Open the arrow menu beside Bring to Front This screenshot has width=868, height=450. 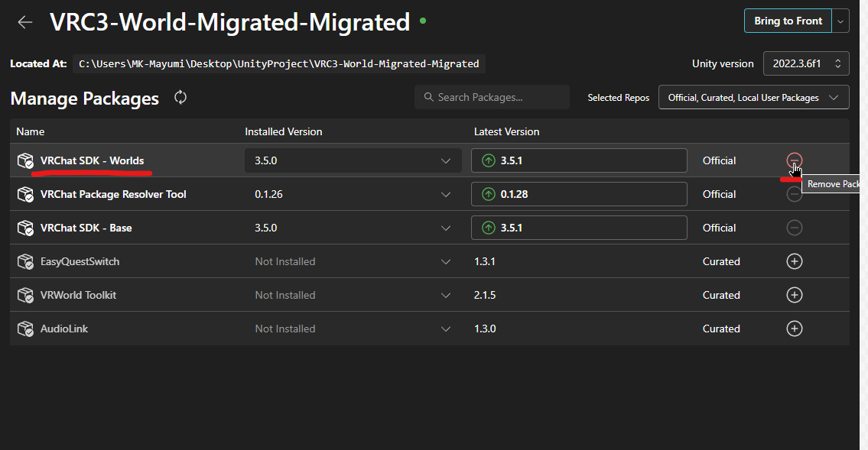tap(841, 21)
